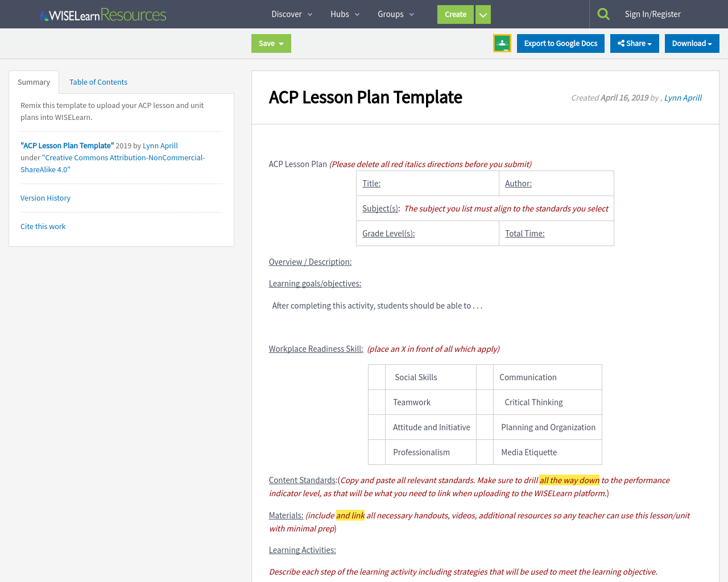Image resolution: width=728 pixels, height=582 pixels.
Task: Expand the Groups menu chevron
Action: coord(411,14)
